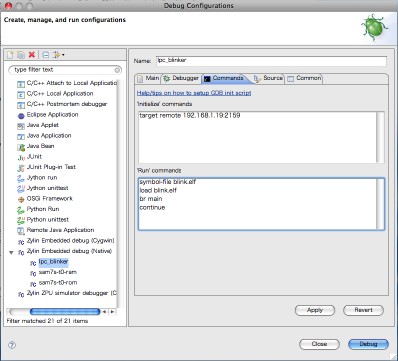Image resolution: width=398 pixels, height=361 pixels.
Task: Select C/C++ Local Application entry
Action: [x=60, y=94]
